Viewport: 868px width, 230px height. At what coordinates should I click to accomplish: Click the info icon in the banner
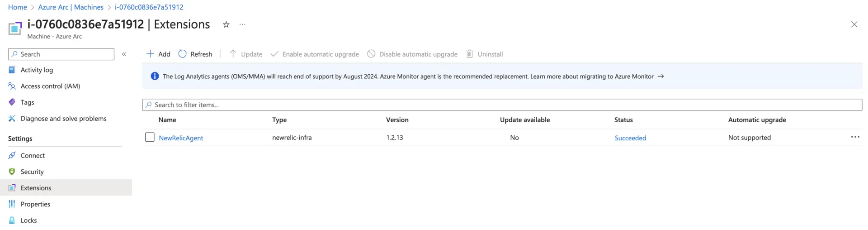[155, 76]
